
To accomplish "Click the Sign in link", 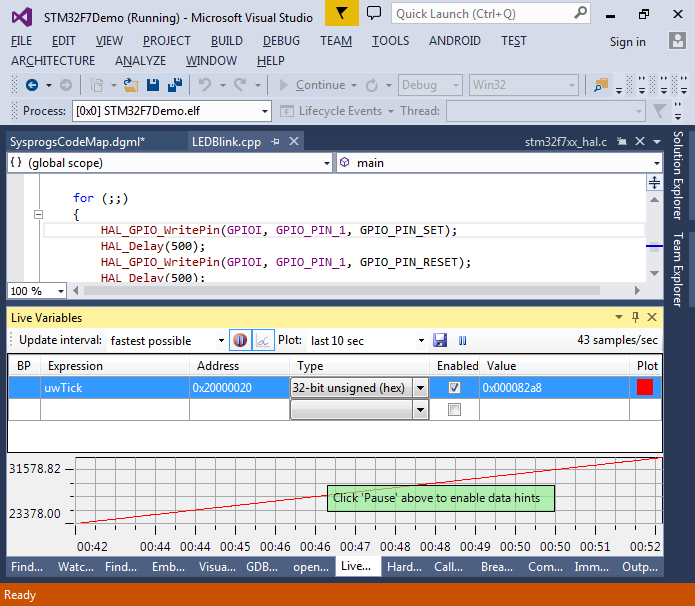I will coord(627,42).
